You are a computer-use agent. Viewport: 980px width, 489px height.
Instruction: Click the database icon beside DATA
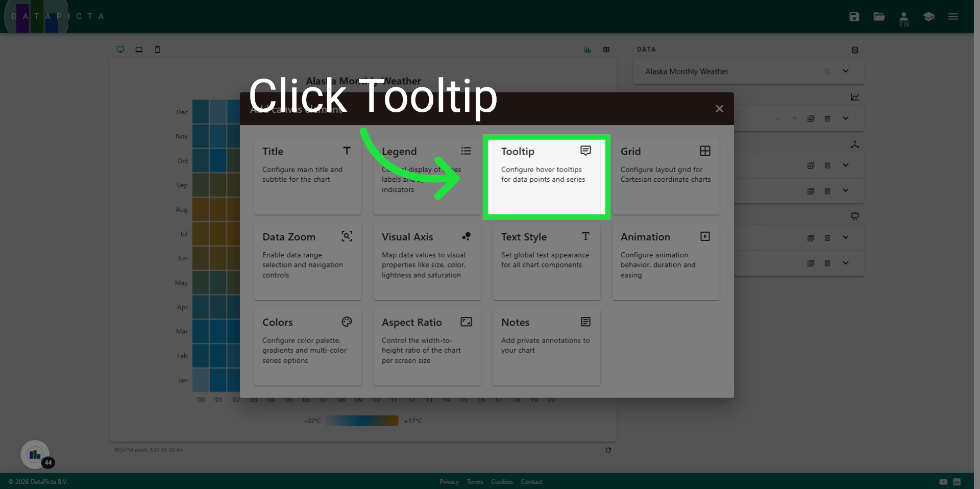tap(855, 50)
